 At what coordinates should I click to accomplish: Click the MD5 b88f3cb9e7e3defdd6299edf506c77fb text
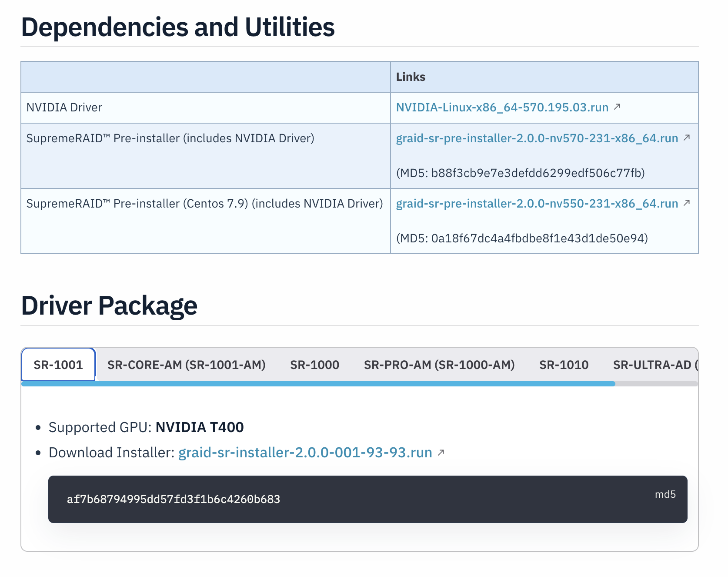[520, 173]
